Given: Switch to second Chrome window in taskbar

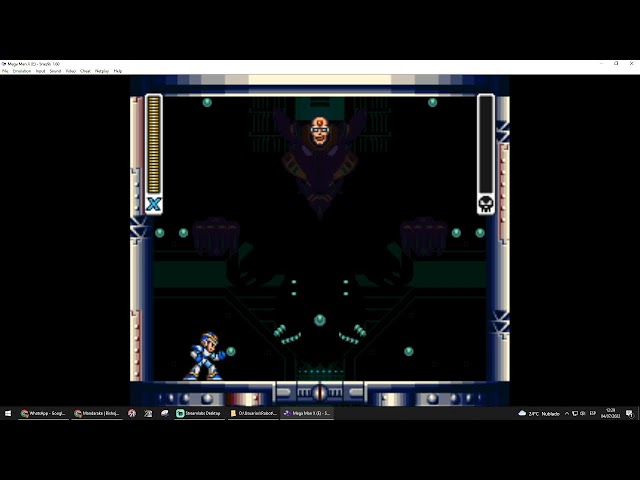Looking at the screenshot, I should pyautogui.click(x=97, y=413).
